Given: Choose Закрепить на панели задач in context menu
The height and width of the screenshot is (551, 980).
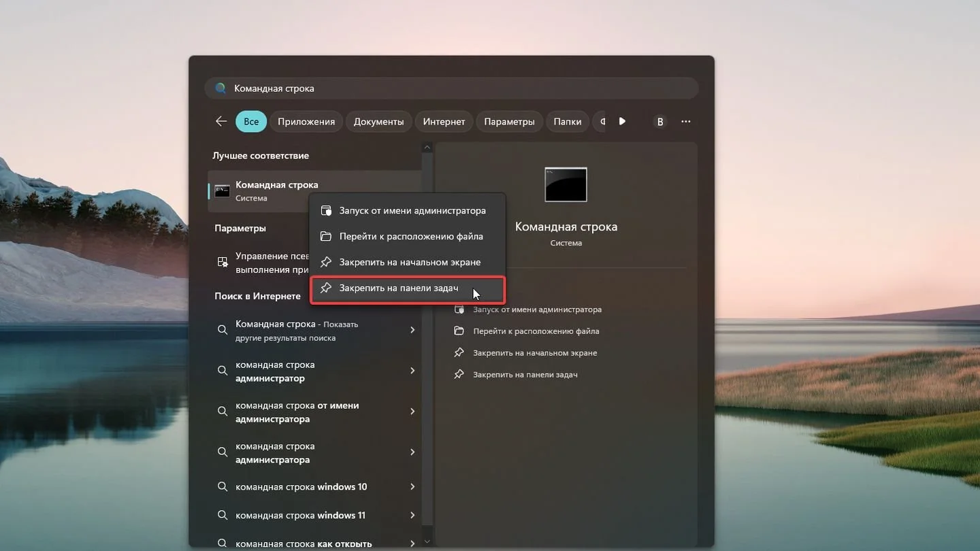Looking at the screenshot, I should click(x=407, y=288).
